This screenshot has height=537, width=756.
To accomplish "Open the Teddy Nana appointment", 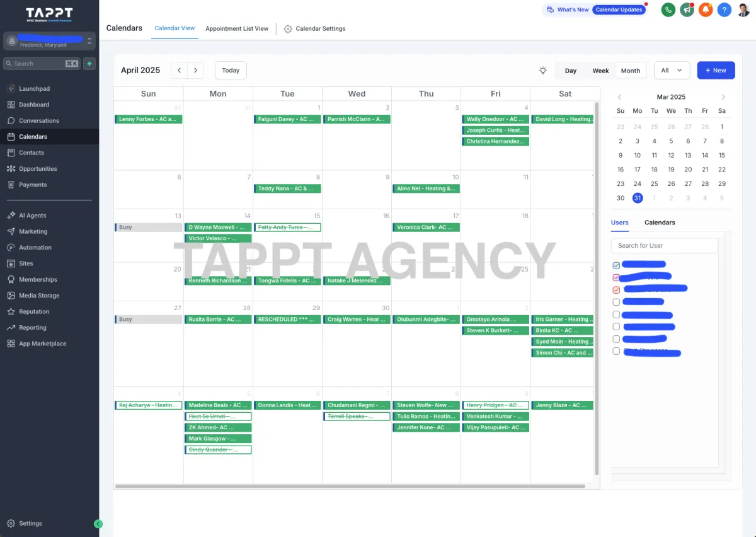I will tap(287, 188).
